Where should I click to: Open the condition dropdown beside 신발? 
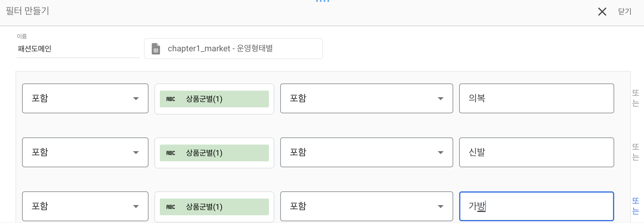[x=366, y=152]
